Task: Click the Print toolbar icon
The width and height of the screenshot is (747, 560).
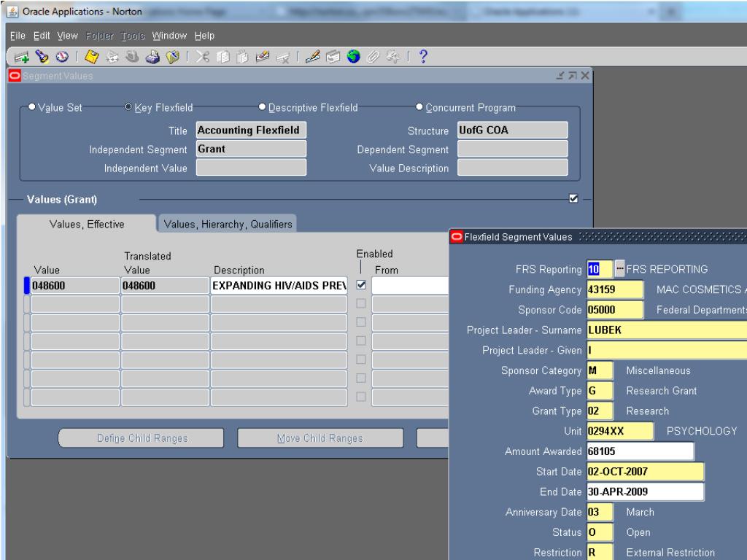Action: coord(152,57)
